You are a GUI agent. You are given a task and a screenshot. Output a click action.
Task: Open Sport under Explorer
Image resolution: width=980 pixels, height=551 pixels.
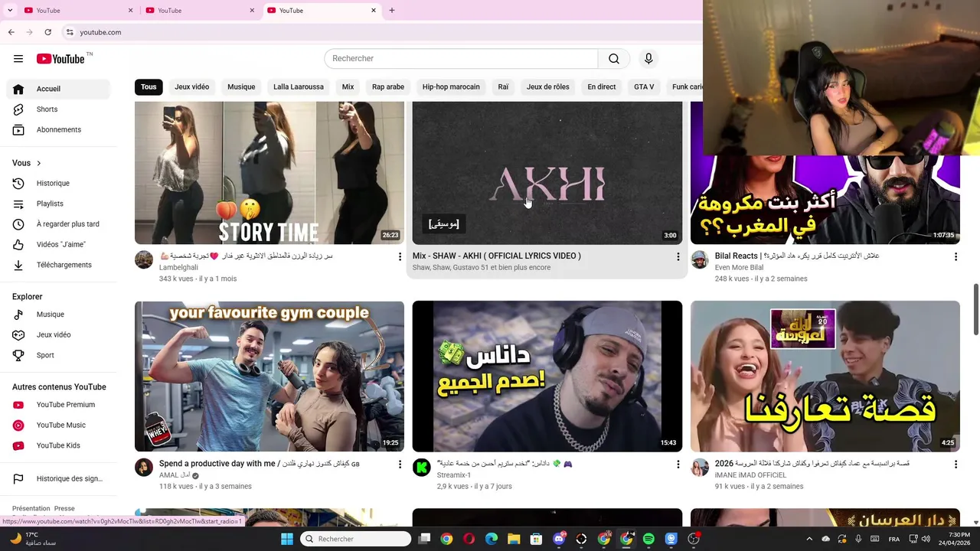pyautogui.click(x=58, y=355)
